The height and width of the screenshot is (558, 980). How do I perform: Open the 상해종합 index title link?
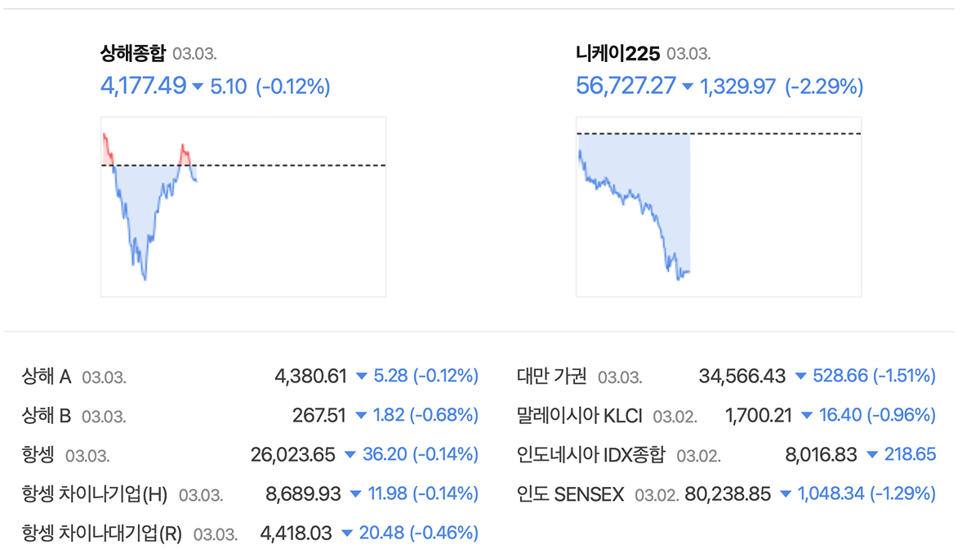click(132, 54)
